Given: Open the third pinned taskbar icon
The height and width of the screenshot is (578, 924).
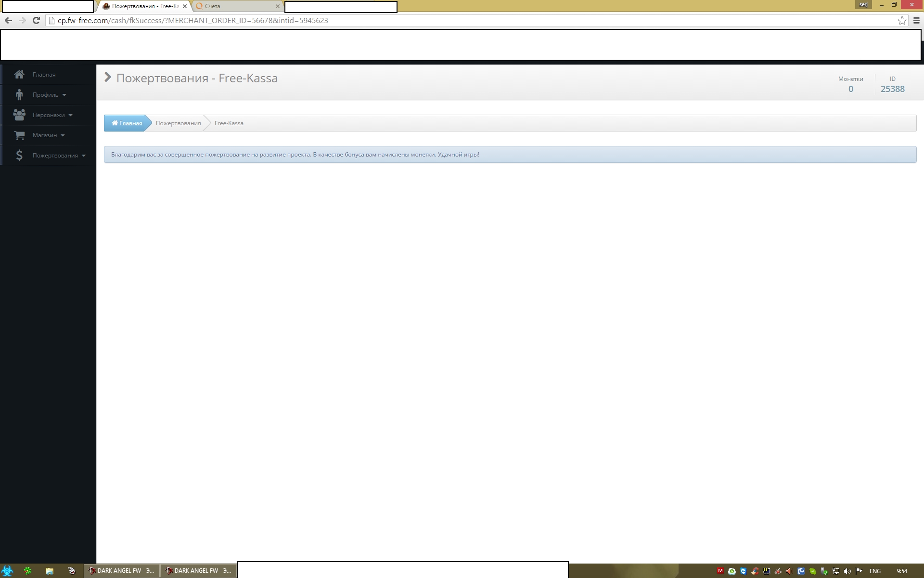Looking at the screenshot, I should [72, 571].
